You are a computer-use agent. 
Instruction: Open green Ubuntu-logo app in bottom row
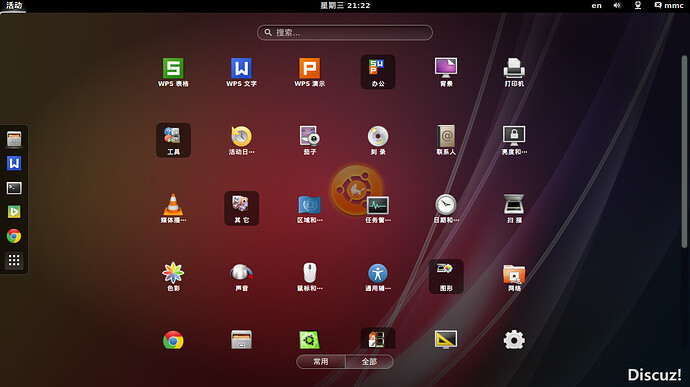pyautogui.click(x=309, y=340)
